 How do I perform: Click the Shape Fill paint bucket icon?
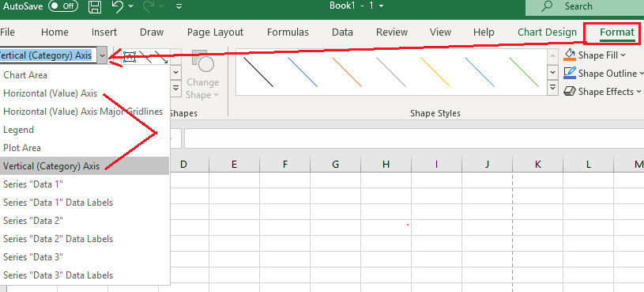[569, 55]
